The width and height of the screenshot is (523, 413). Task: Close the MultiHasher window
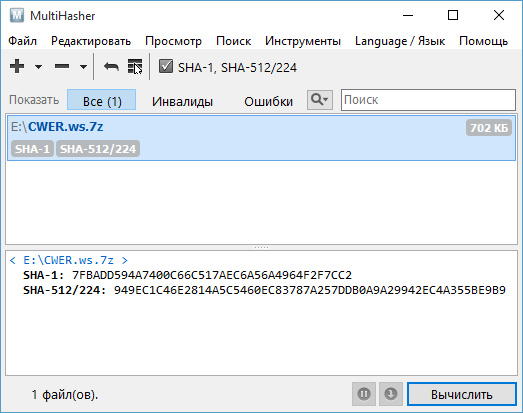(499, 15)
